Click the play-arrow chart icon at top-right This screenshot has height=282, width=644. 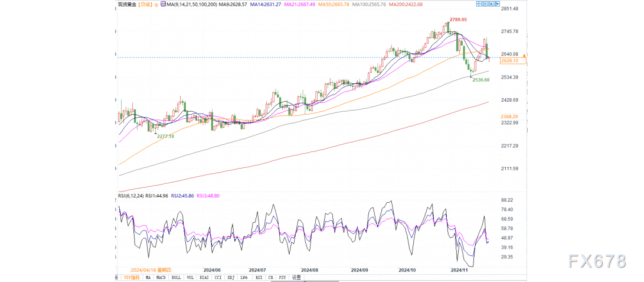(491, 4)
